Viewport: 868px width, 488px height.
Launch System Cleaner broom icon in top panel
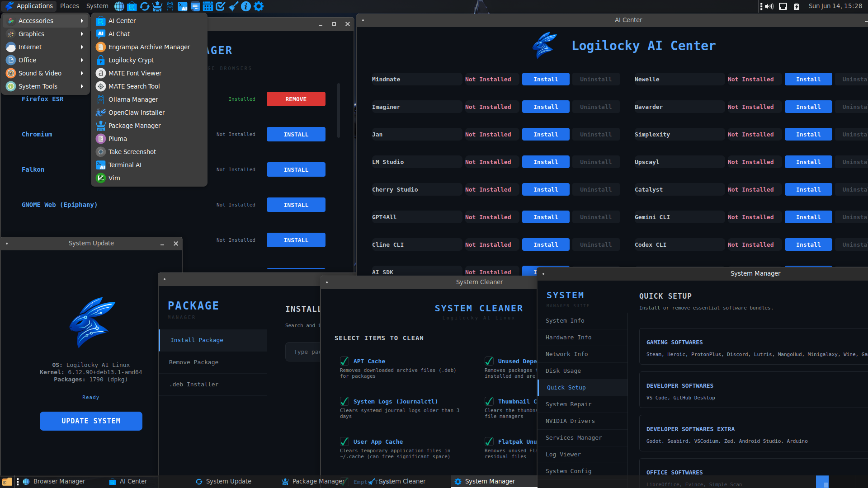pos(233,6)
